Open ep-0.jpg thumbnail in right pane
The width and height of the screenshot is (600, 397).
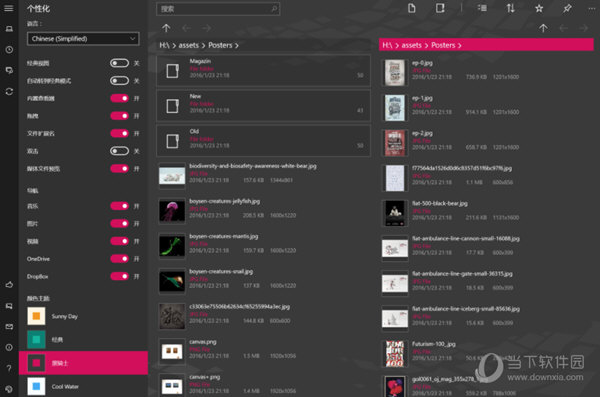(395, 72)
